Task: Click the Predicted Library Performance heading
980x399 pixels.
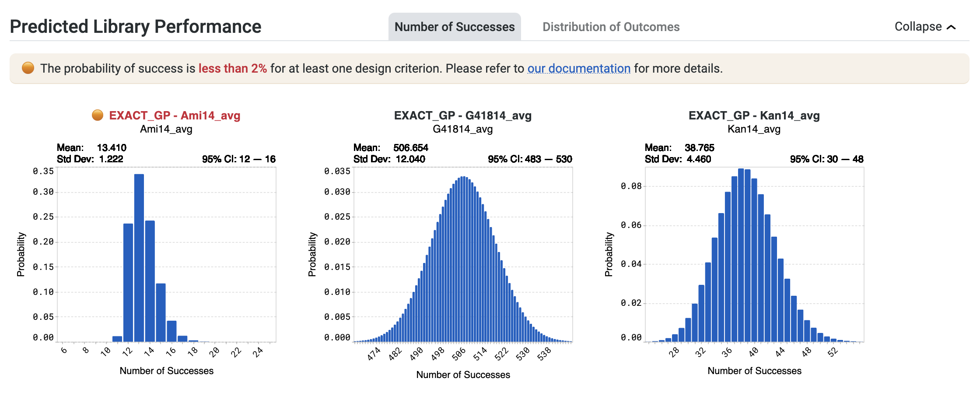Action: 136,27
